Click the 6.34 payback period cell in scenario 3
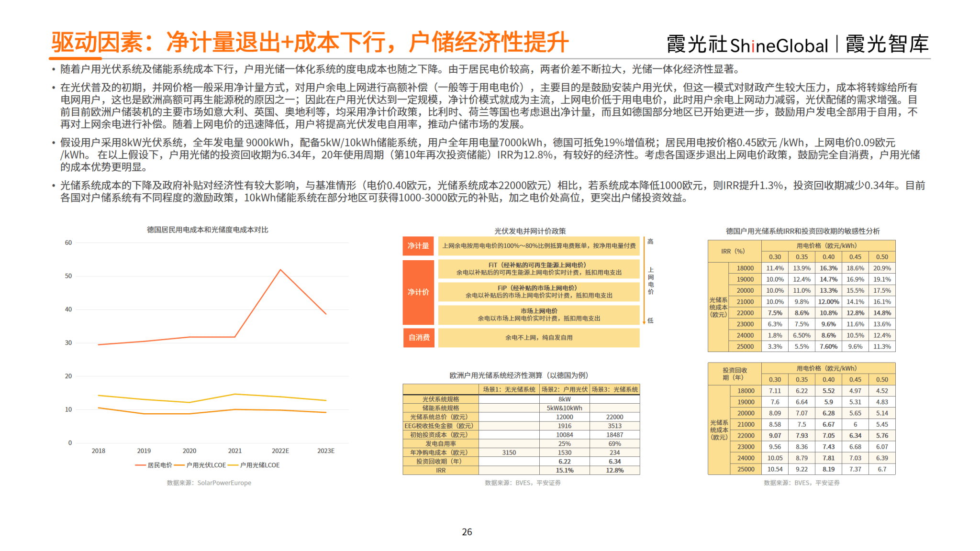The image size is (980, 551). 615,462
